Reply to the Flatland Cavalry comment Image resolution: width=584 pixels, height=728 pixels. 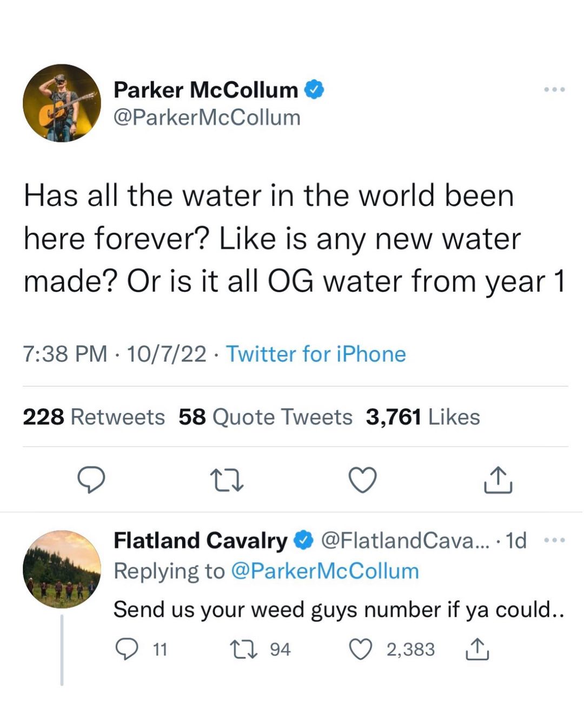(x=128, y=649)
